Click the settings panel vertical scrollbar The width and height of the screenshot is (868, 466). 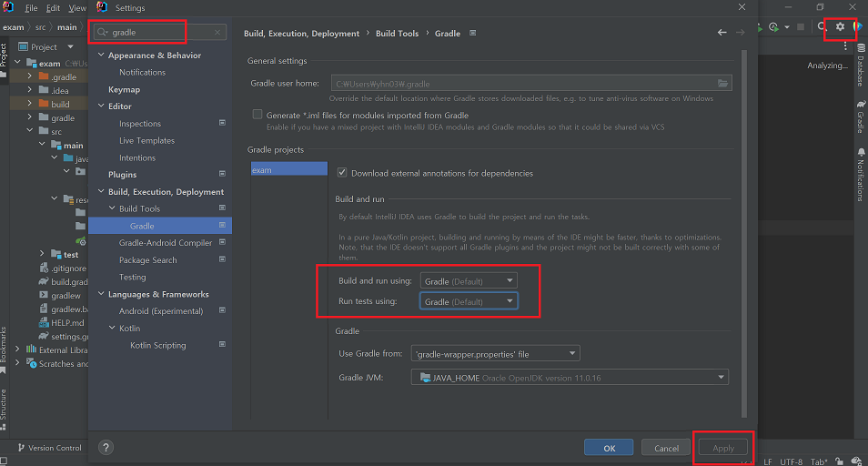click(744, 234)
